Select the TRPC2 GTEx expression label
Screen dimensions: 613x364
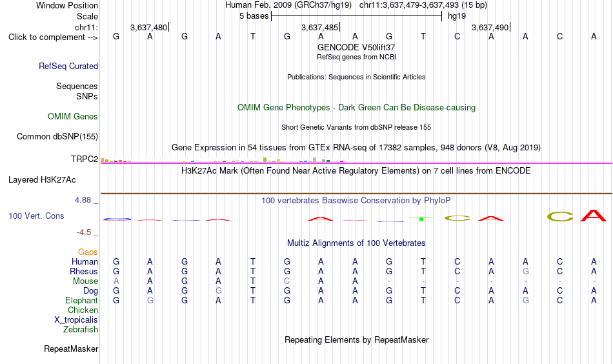click(x=85, y=159)
